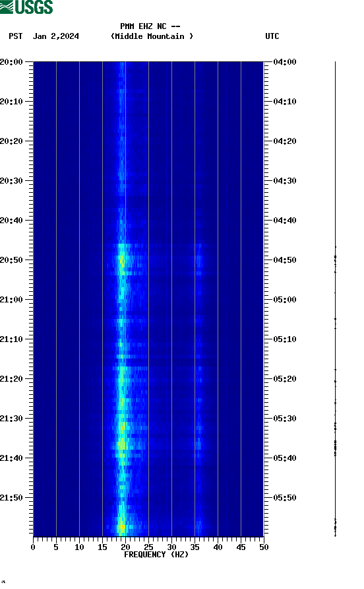
Task: Click the 30 Hz frequency tick label
Action: pos(172,547)
